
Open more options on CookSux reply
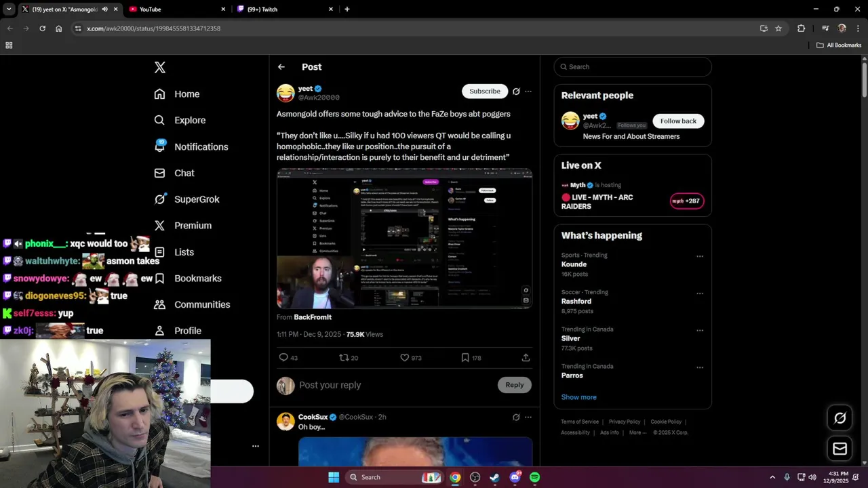528,418
